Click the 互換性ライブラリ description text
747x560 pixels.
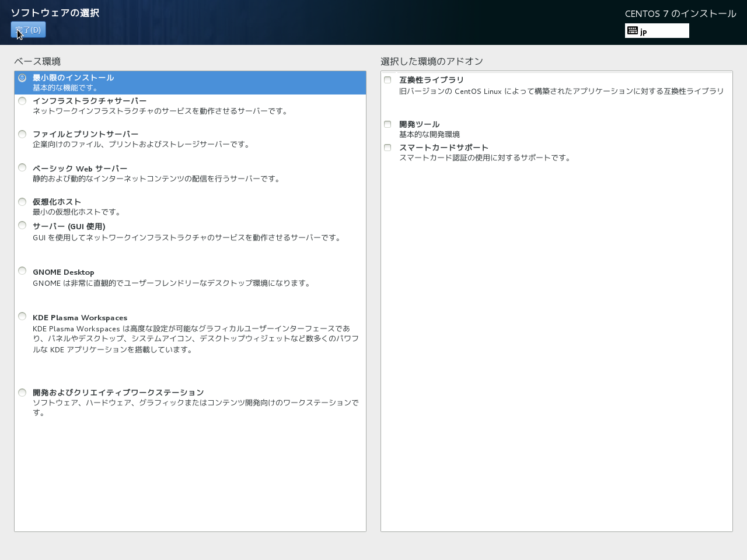[x=561, y=91]
